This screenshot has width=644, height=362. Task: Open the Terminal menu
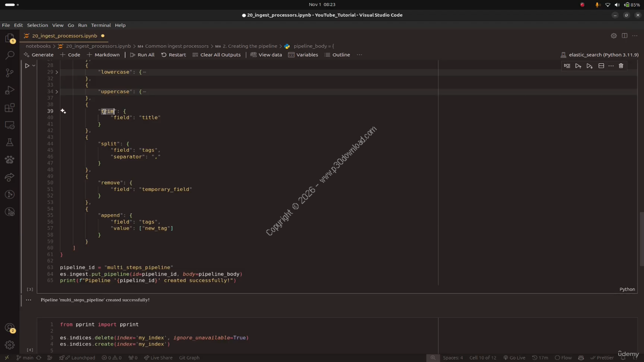tap(101, 25)
